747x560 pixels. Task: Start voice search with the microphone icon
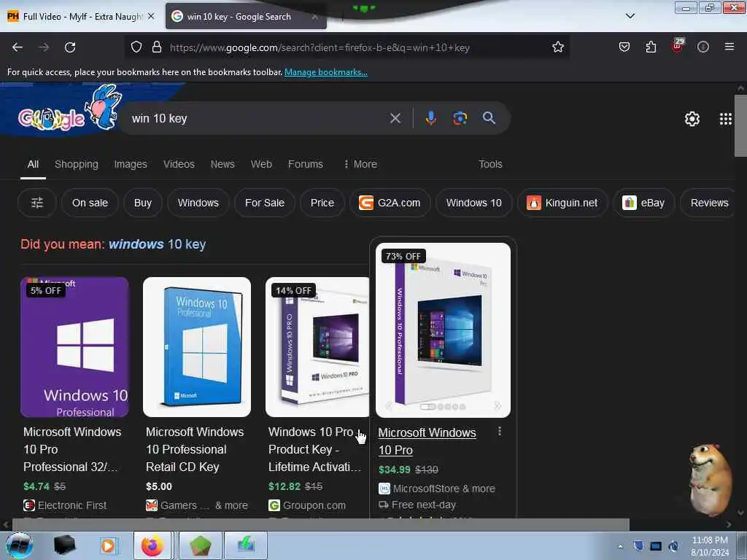coord(430,118)
